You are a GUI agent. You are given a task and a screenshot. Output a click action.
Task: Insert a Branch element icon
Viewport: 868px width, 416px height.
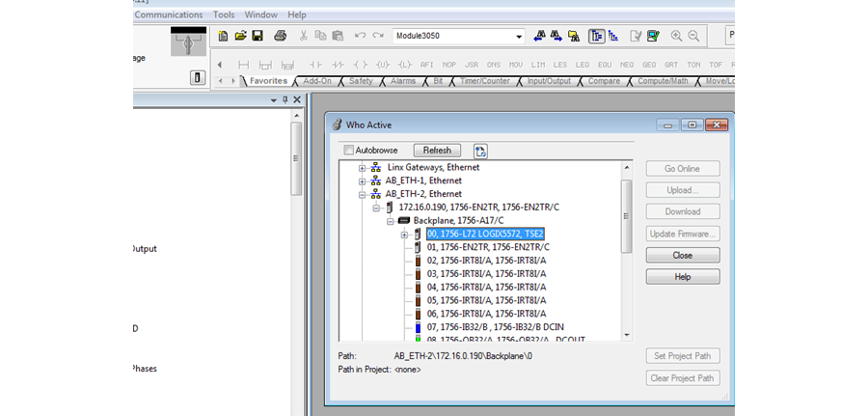point(265,65)
